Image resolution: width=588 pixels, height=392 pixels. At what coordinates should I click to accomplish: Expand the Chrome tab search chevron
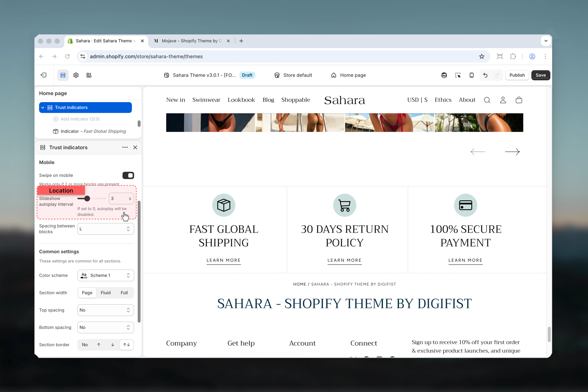[546, 41]
